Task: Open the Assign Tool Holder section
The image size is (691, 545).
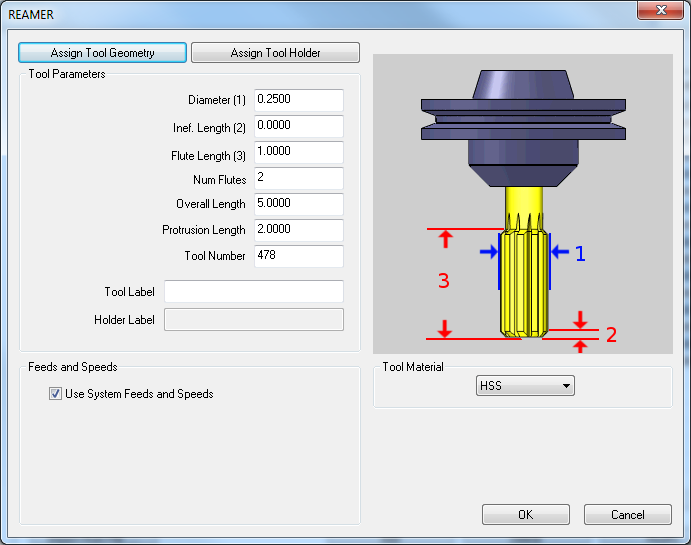Action: click(x=275, y=53)
